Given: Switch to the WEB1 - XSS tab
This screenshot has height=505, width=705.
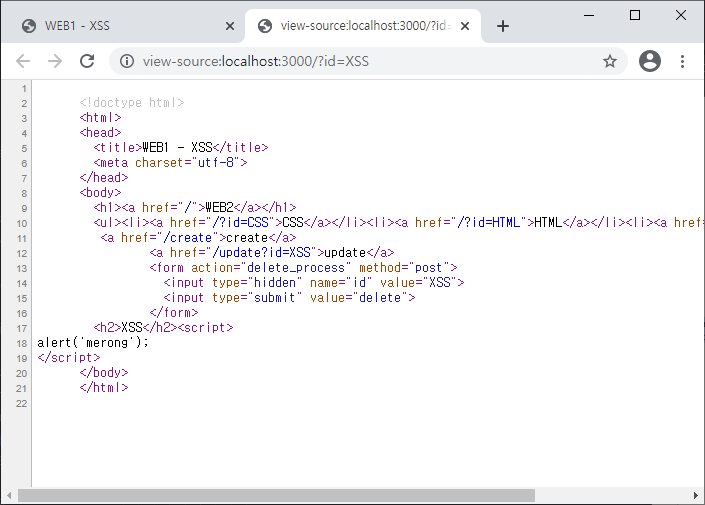Looking at the screenshot, I should (124, 26).
